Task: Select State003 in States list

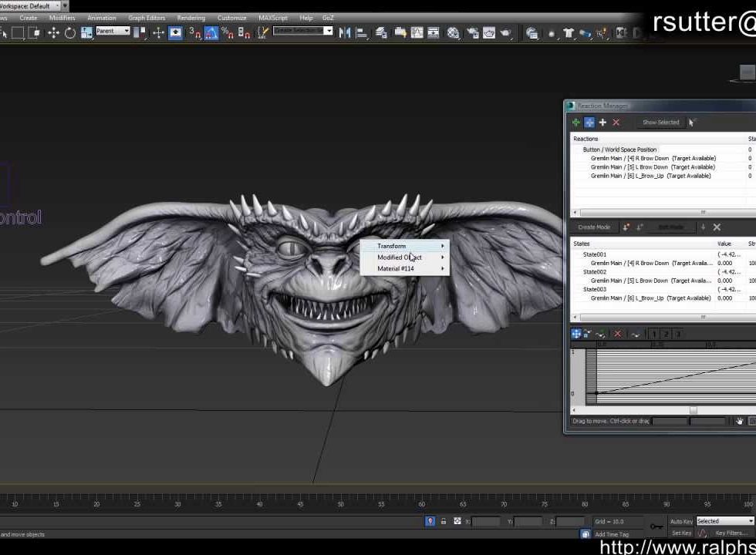Action: 595,289
